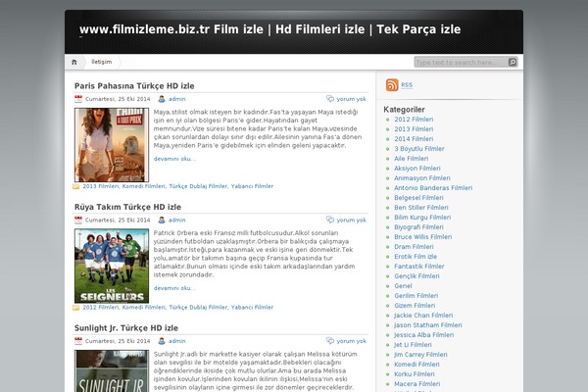Image resolution: width=588 pixels, height=392 pixels.
Task: Open Komedi Filmleri category in sidebar
Action: [417, 365]
